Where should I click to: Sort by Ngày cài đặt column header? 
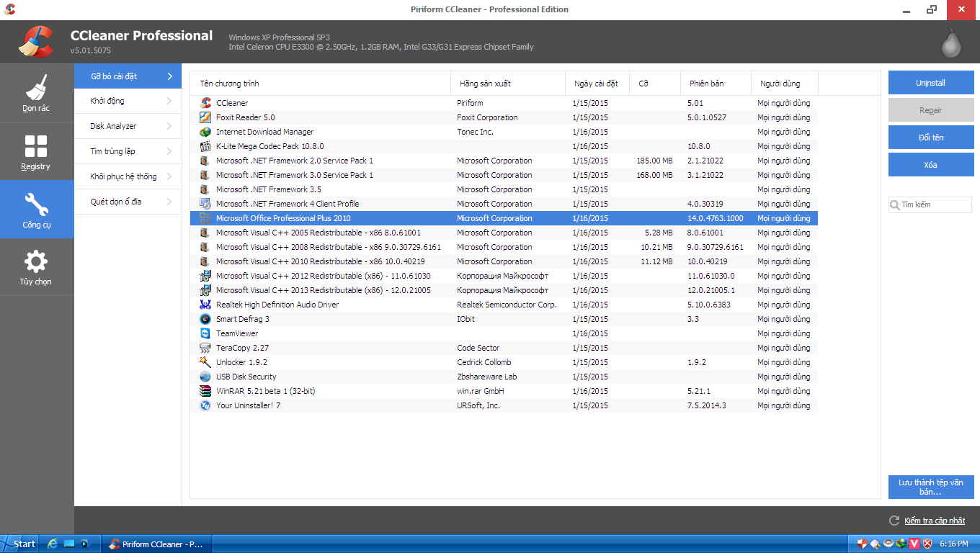click(597, 84)
